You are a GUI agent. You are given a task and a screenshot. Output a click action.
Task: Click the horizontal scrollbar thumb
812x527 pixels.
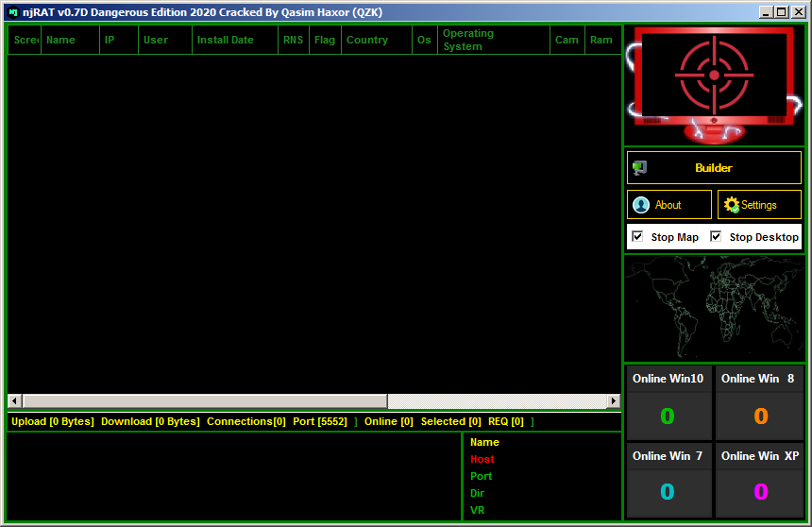coord(204,401)
